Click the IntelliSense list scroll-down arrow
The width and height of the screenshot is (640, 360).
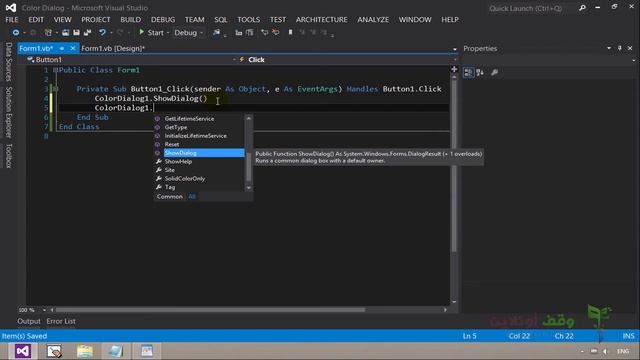coord(249,188)
